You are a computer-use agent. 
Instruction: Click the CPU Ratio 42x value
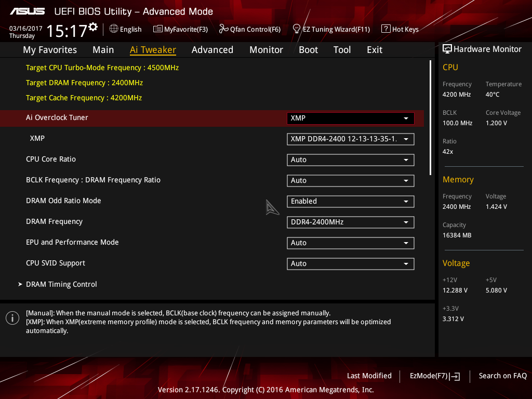click(447, 151)
